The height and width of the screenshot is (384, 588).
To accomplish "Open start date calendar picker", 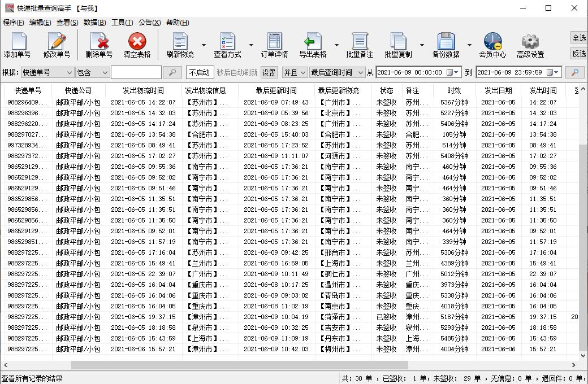I will (x=453, y=72).
